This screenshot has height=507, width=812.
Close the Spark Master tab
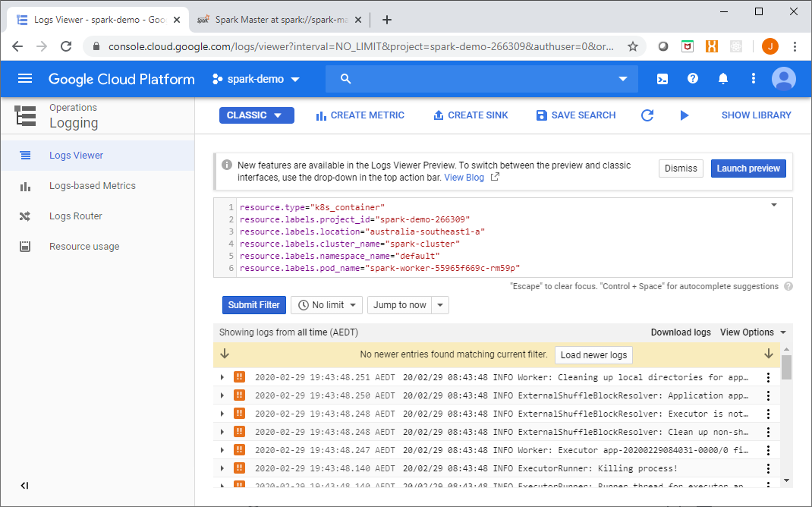click(358, 20)
